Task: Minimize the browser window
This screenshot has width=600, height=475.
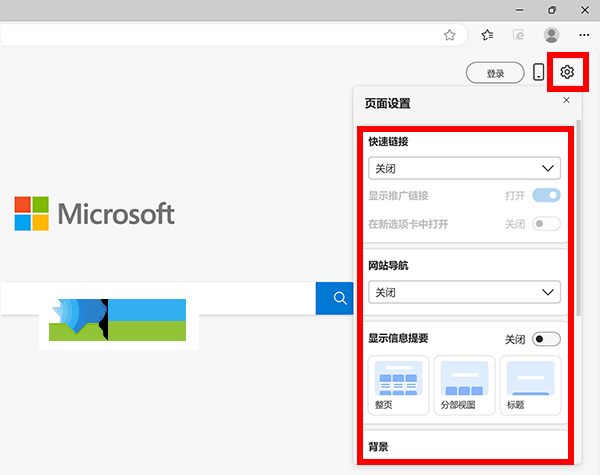Action: 519,10
